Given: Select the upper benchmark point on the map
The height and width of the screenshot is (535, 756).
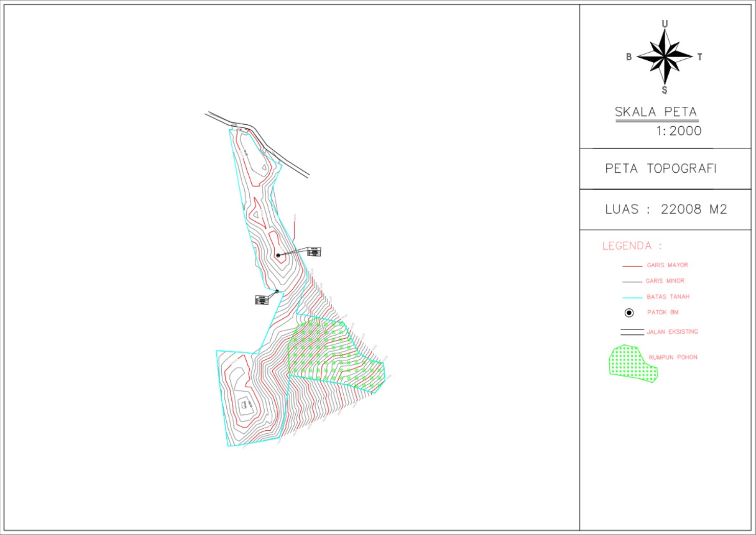Looking at the screenshot, I should [278, 255].
